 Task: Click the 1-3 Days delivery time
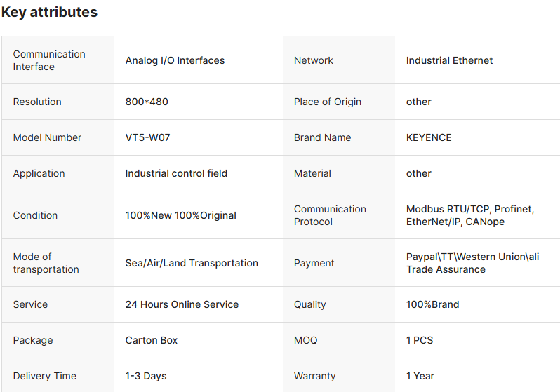(146, 376)
